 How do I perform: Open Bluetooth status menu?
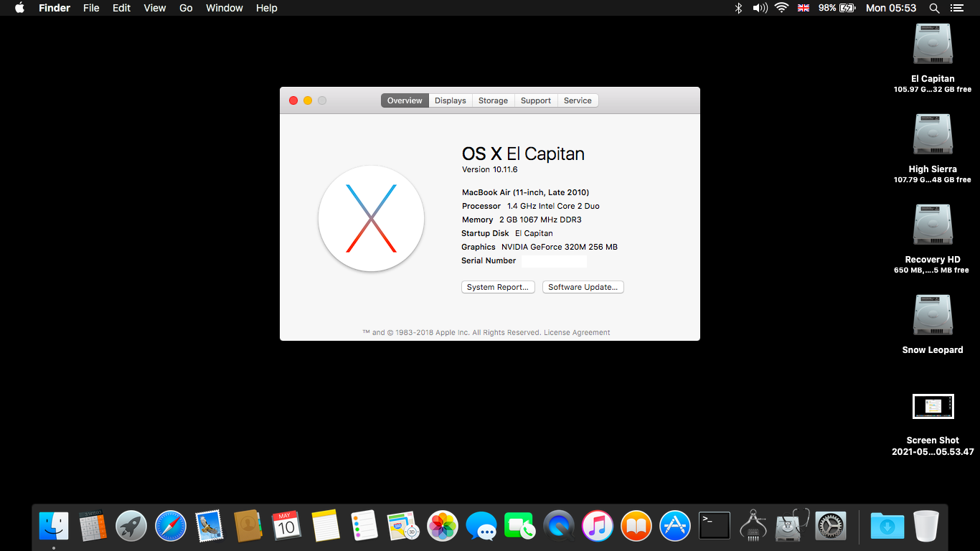pos(738,8)
